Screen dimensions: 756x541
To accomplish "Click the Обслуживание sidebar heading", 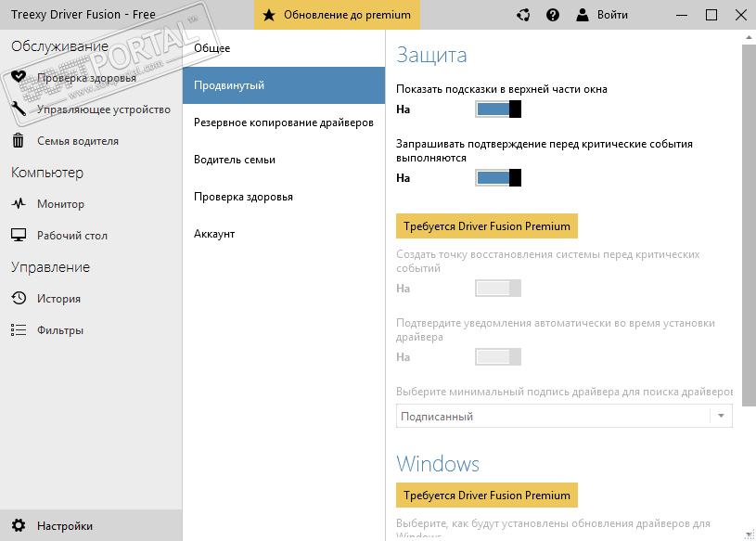I will 59,46.
